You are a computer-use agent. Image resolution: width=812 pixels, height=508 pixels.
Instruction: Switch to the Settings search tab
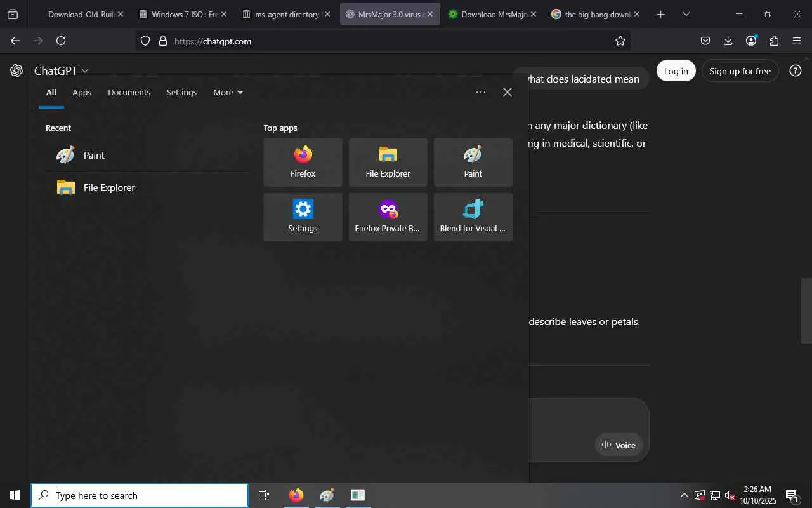(x=181, y=92)
